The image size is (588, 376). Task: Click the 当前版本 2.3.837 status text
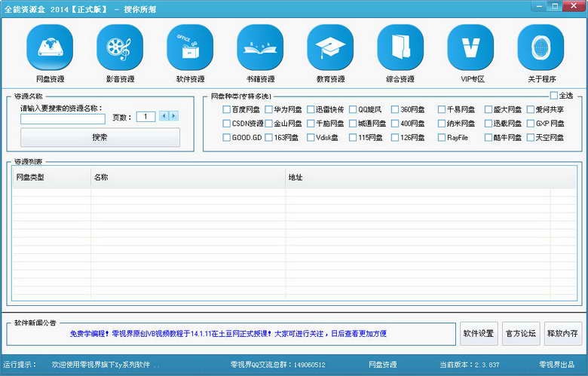pos(470,365)
